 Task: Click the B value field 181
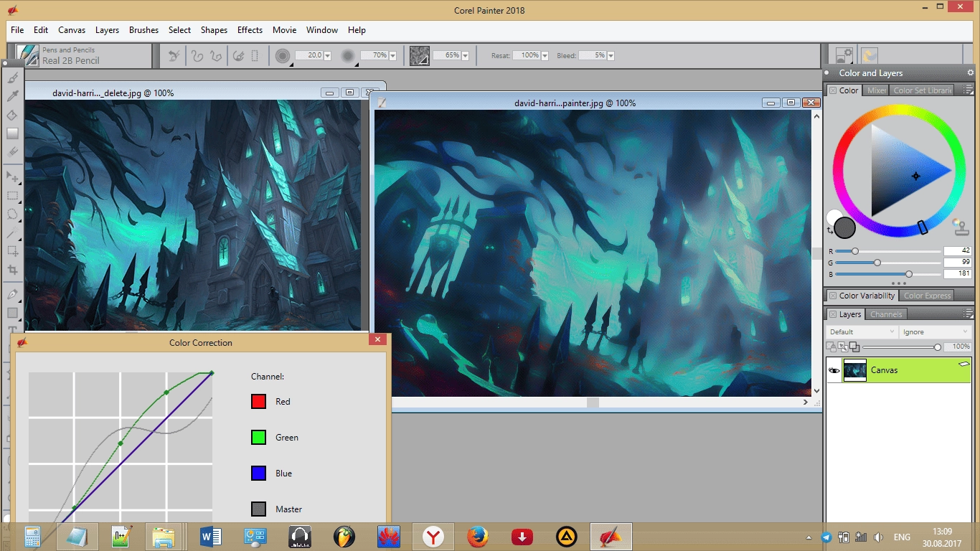(x=957, y=274)
